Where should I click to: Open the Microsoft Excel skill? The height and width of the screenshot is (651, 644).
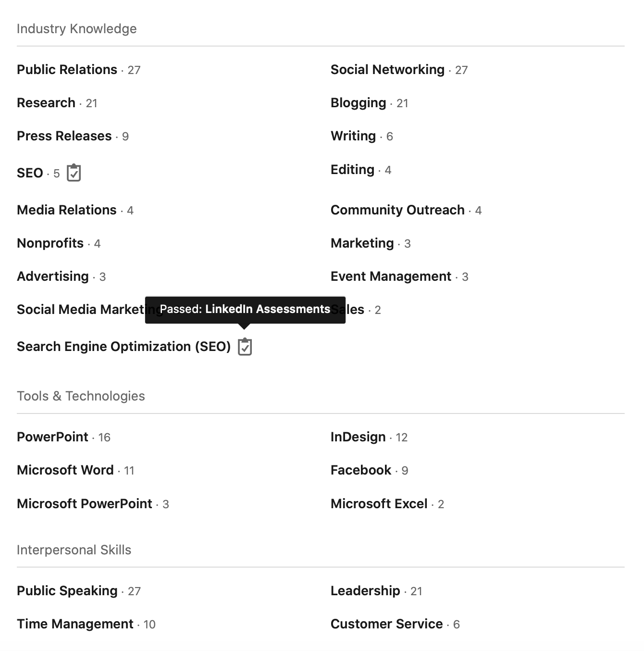(379, 504)
